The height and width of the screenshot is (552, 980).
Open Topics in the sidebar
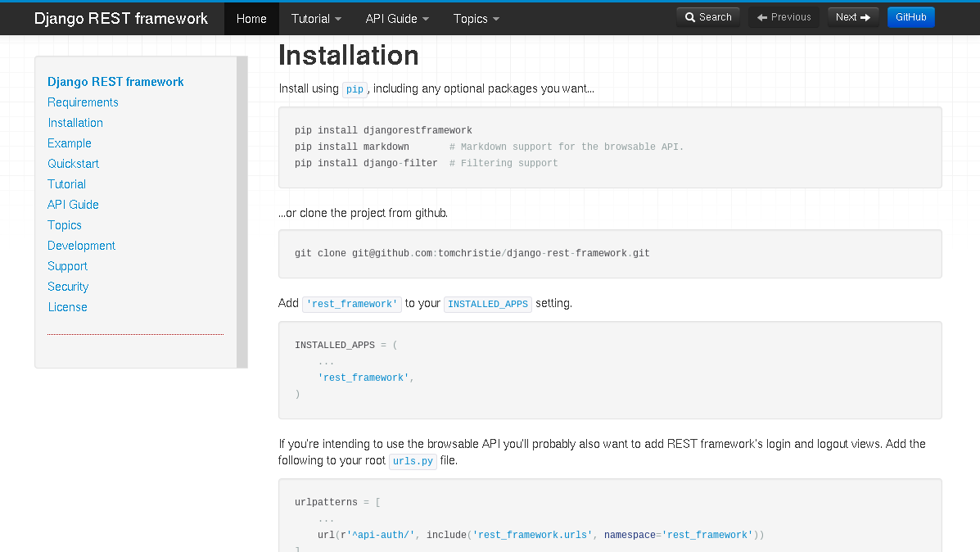(65, 225)
